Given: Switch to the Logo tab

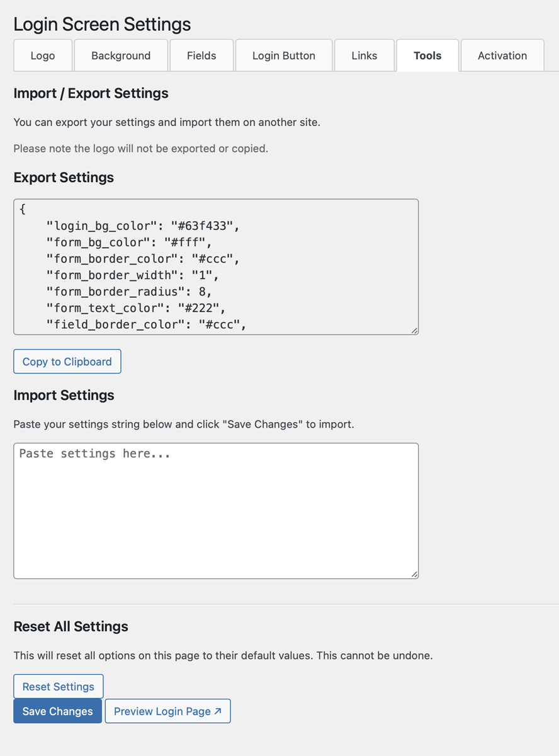Looking at the screenshot, I should (42, 55).
